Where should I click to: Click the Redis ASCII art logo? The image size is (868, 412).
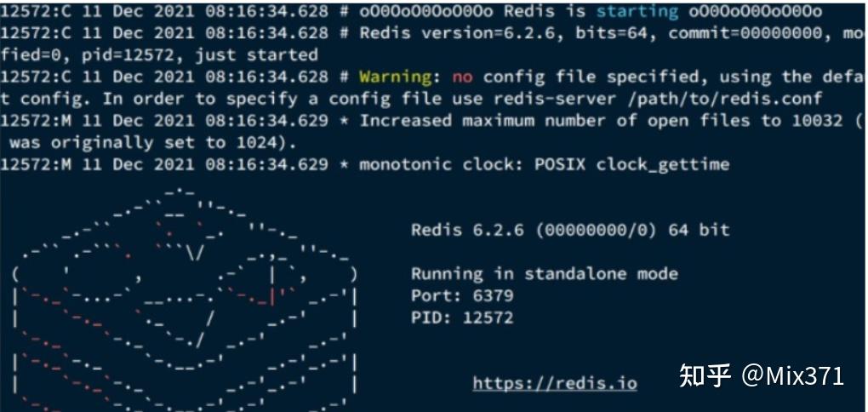[186, 300]
